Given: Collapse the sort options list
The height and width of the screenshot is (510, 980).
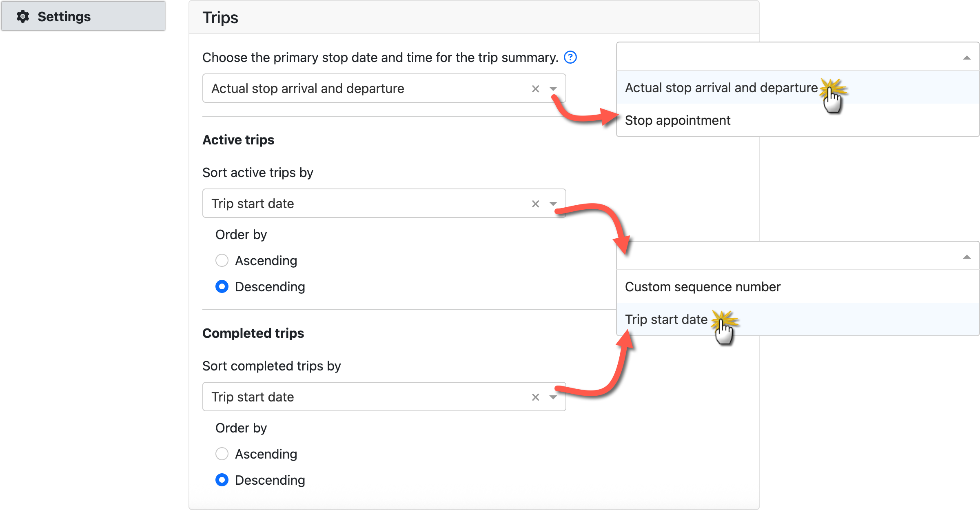Looking at the screenshot, I should click(966, 257).
